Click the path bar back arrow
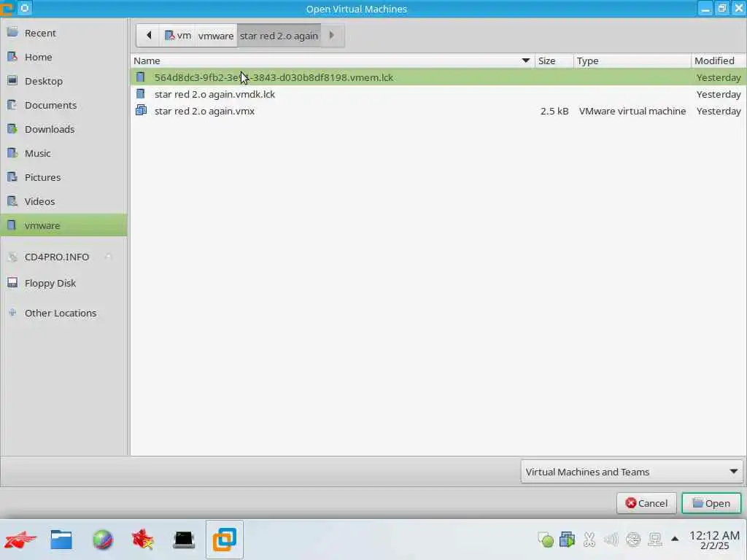Image resolution: width=747 pixels, height=560 pixels. click(149, 35)
